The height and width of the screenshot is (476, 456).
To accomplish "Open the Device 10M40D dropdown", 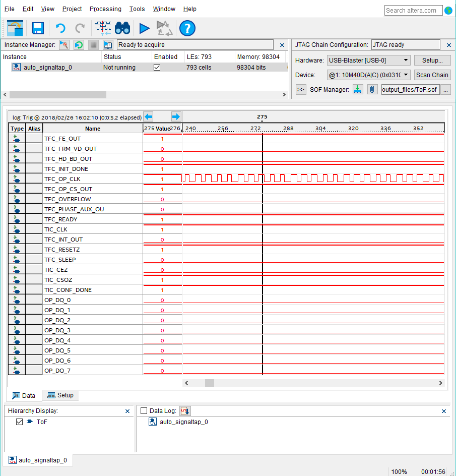I will (368, 75).
